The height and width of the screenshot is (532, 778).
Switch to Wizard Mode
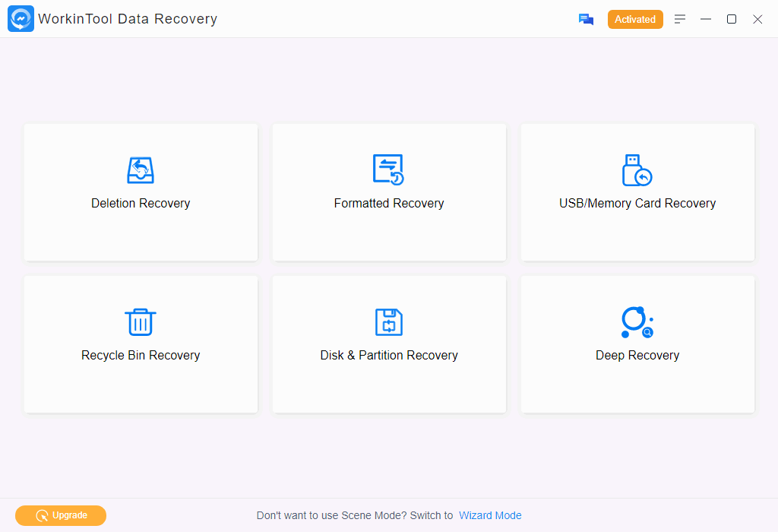point(490,515)
